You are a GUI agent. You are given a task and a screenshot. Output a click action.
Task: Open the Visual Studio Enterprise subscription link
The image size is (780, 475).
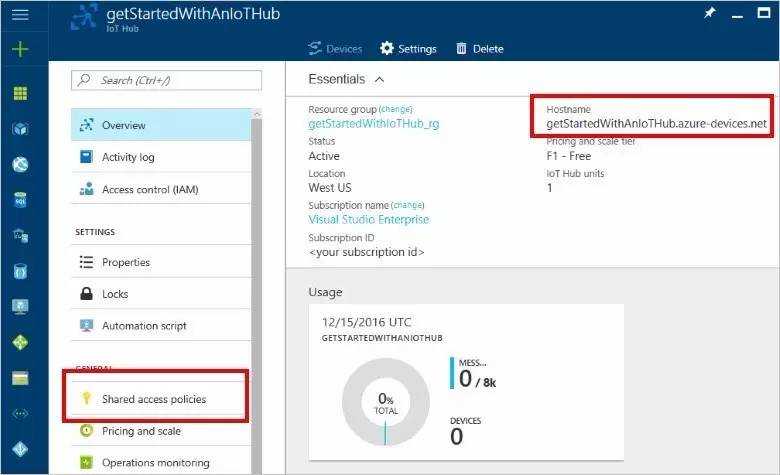coord(369,219)
